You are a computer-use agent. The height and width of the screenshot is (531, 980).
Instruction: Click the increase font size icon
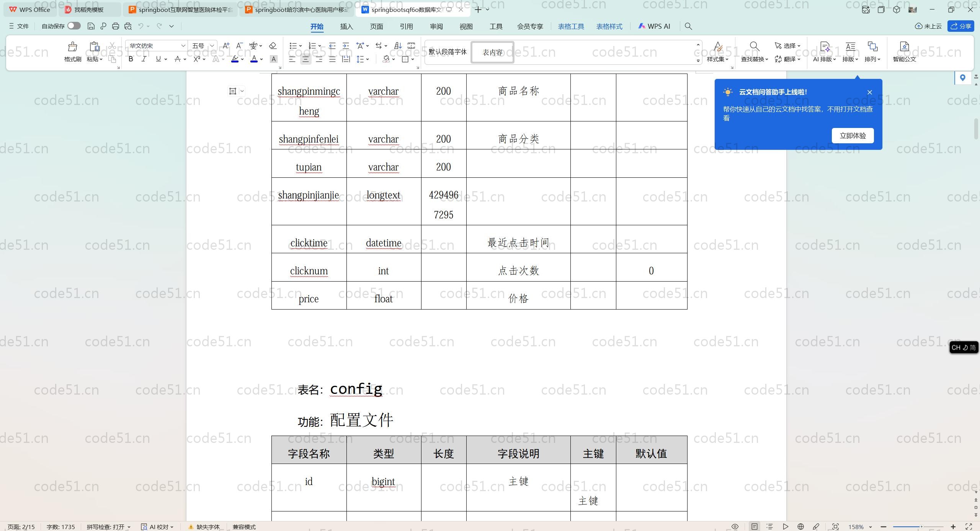226,46
